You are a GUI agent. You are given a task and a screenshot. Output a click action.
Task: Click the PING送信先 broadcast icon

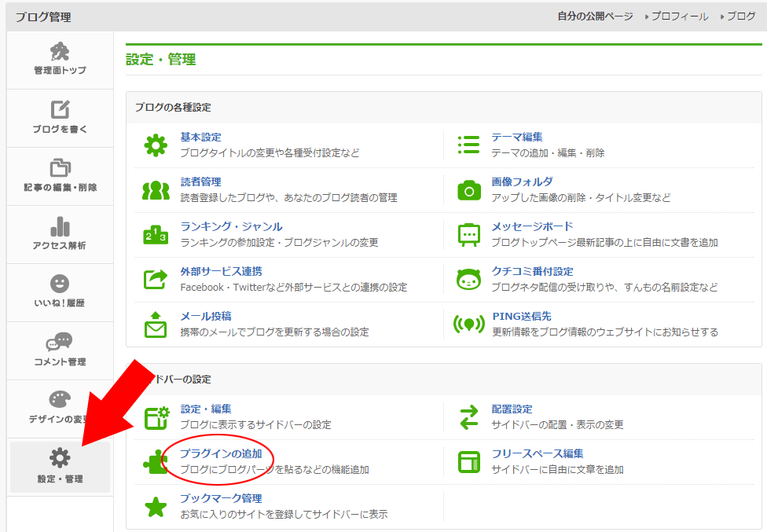(x=469, y=324)
